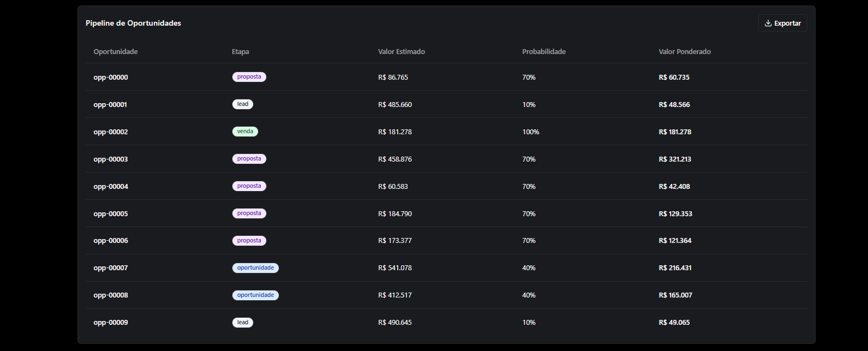
Task: Click the green venda stage badge
Action: tap(245, 132)
